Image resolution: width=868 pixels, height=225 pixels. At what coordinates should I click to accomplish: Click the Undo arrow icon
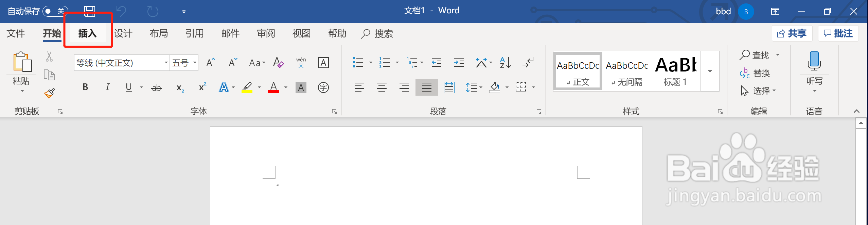click(121, 12)
